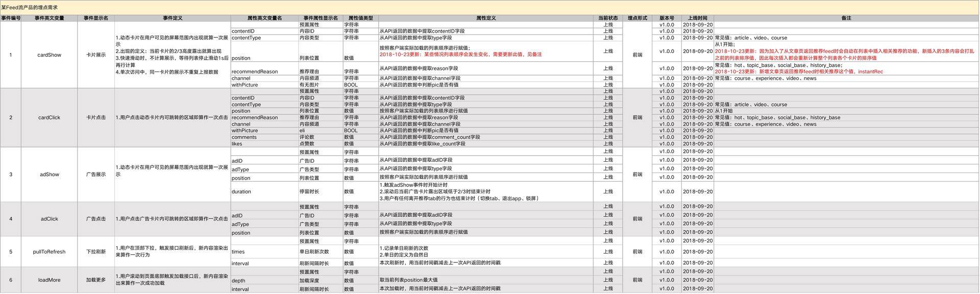The height and width of the screenshot is (294, 980).
Task: Select the red 2018-10-23更新 note in cardShow position definition
Action: (460, 55)
